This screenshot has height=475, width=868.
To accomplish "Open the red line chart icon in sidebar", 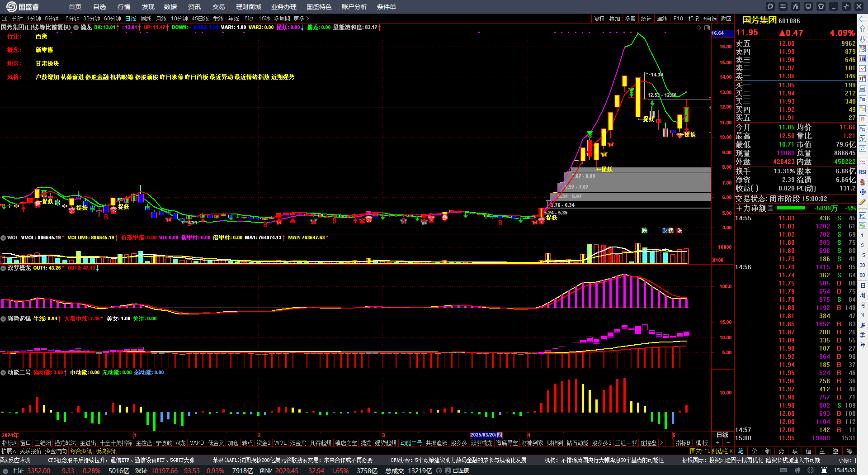I will point(863,69).
